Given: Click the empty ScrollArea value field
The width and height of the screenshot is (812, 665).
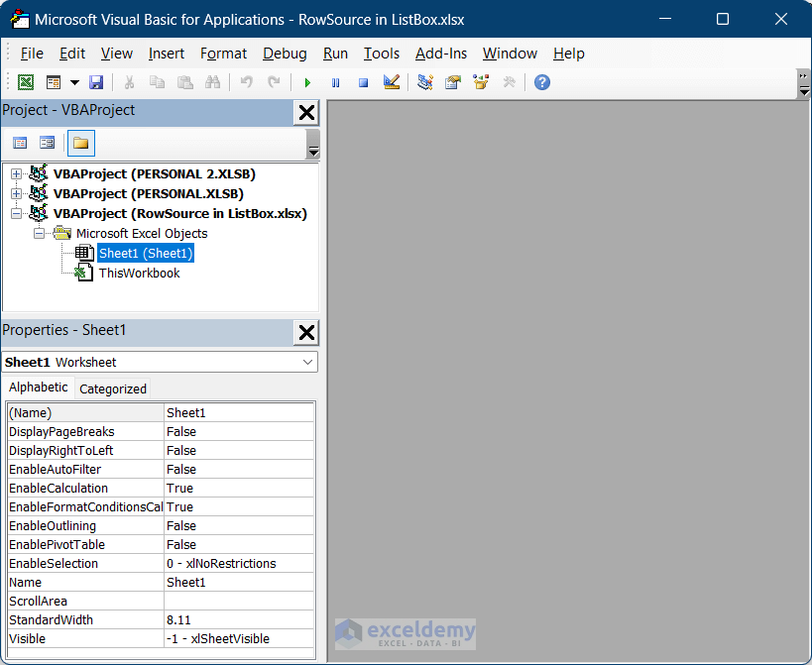Looking at the screenshot, I should (x=239, y=601).
